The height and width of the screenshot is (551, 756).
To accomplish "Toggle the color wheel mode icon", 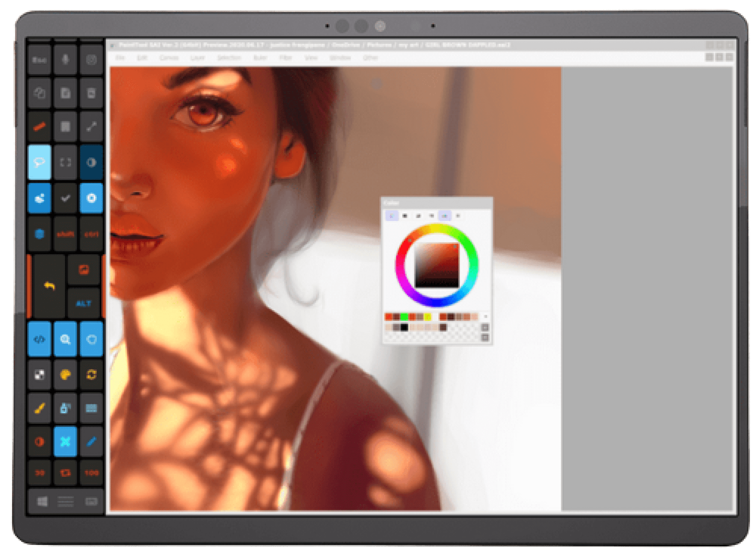I will pyautogui.click(x=391, y=216).
